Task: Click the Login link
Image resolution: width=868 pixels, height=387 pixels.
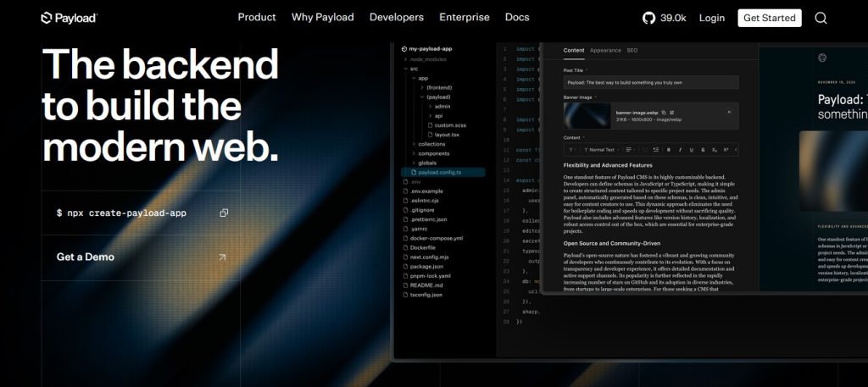Action: point(712,18)
